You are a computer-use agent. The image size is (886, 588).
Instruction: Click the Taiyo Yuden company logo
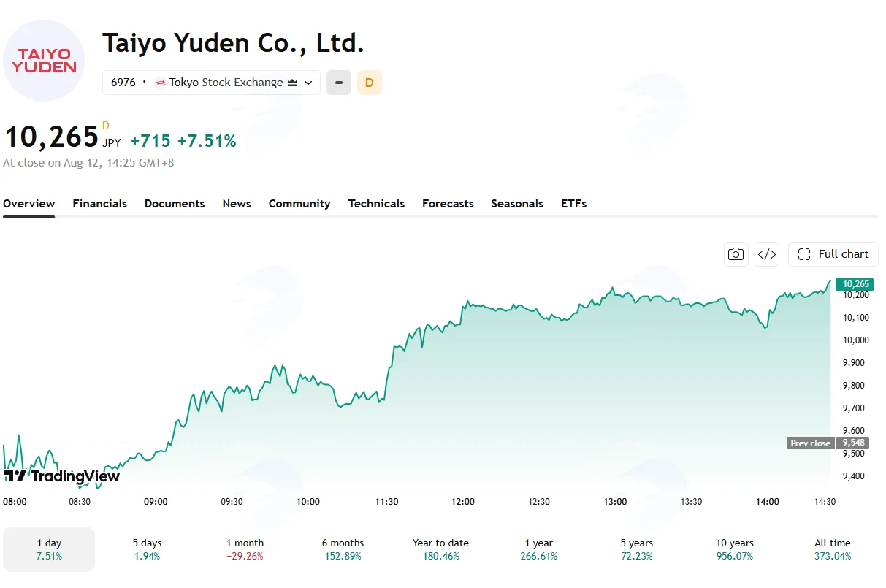pyautogui.click(x=44, y=61)
